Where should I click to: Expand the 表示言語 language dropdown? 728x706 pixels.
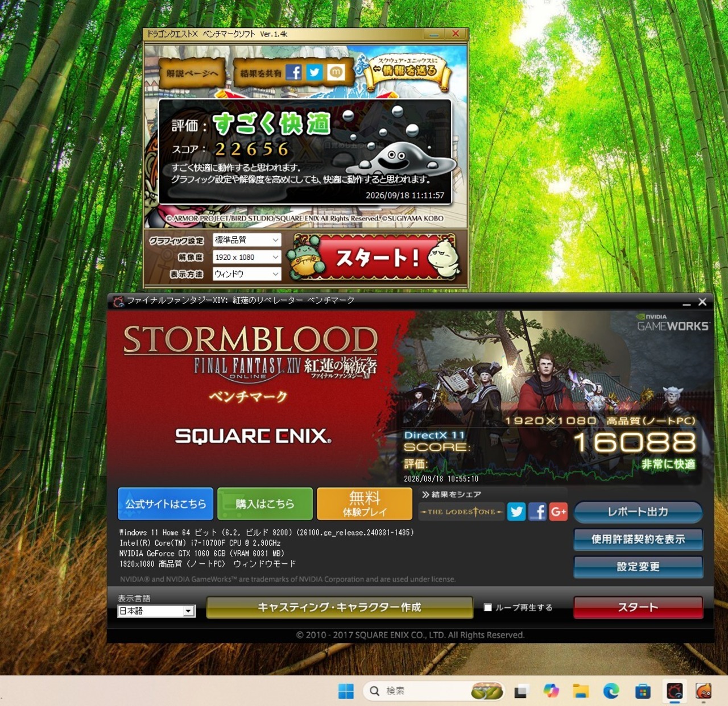(156, 611)
